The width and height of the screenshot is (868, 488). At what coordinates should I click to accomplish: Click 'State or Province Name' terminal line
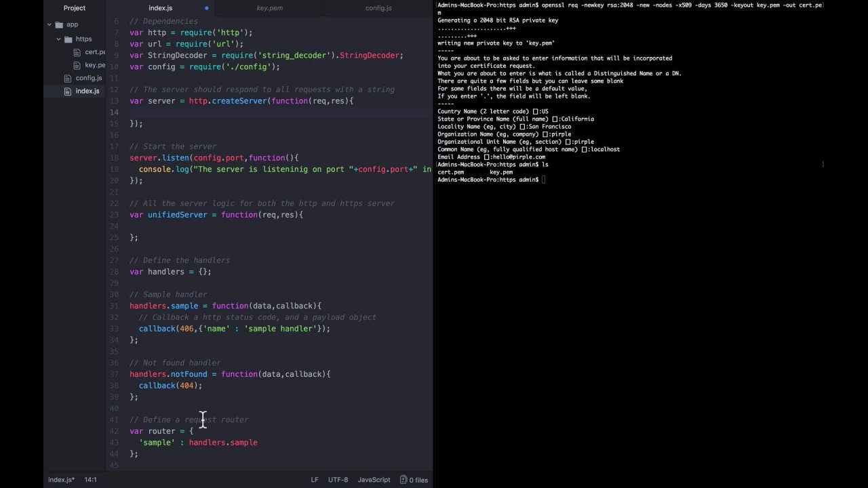point(515,119)
